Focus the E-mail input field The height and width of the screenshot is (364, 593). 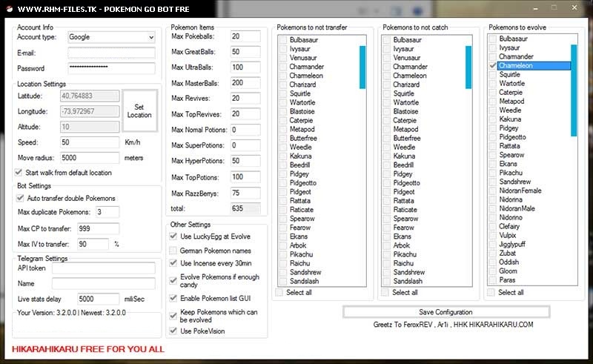(111, 53)
